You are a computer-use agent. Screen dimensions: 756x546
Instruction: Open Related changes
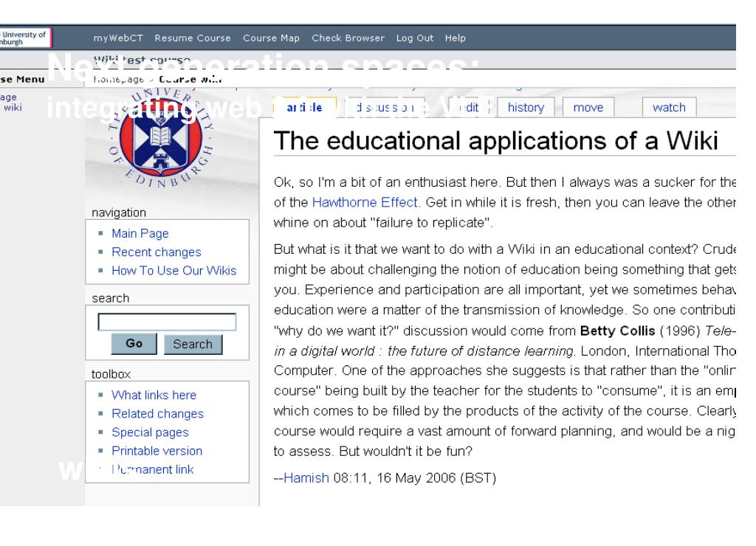pyautogui.click(x=158, y=413)
